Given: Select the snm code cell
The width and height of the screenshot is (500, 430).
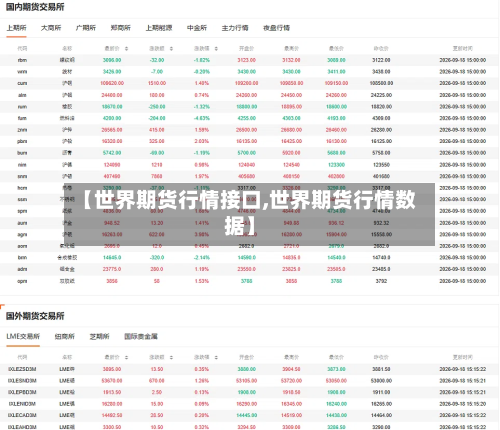Looking at the screenshot, I should pos(22,176).
